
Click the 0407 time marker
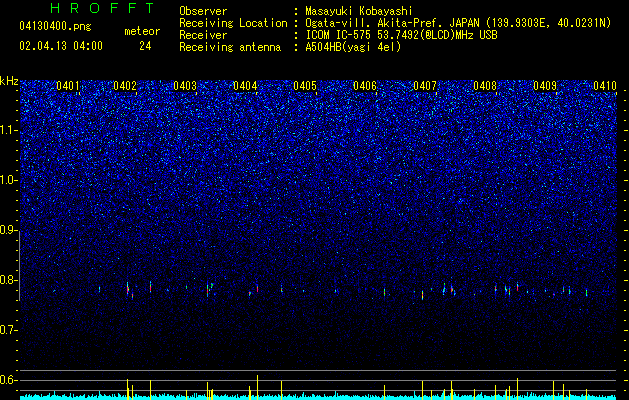point(425,86)
